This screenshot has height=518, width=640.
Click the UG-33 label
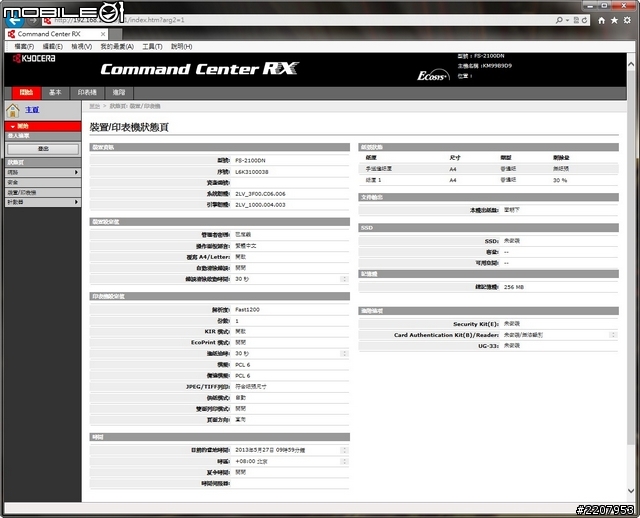coord(489,346)
